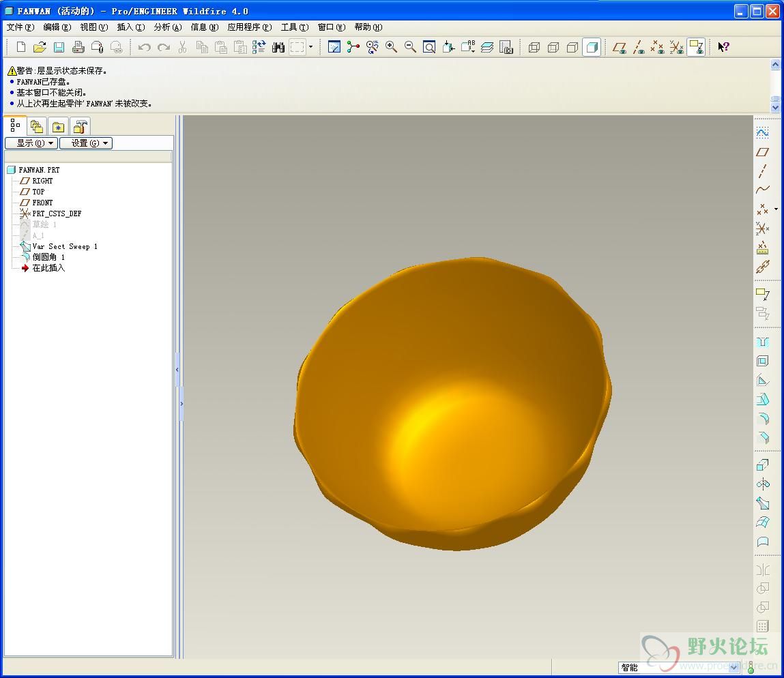Switch to Shading display mode
Screen dimensions: 784x678
click(592, 47)
